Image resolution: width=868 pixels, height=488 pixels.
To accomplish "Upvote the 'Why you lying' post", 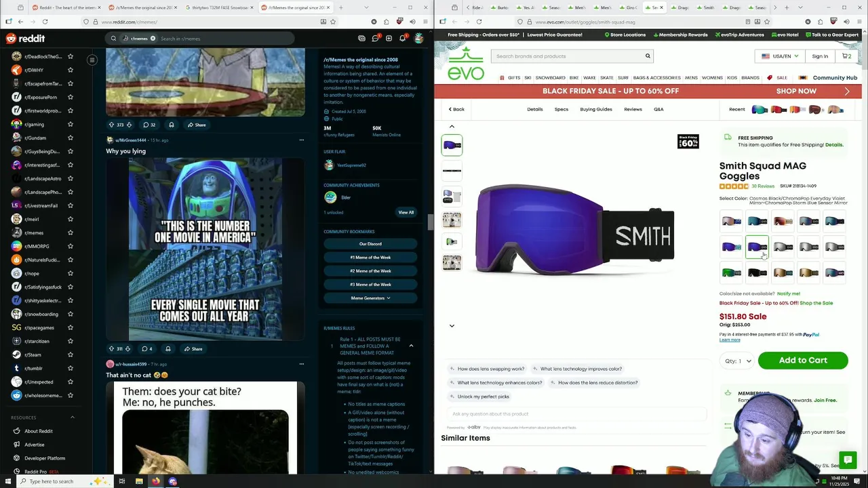I will [111, 348].
